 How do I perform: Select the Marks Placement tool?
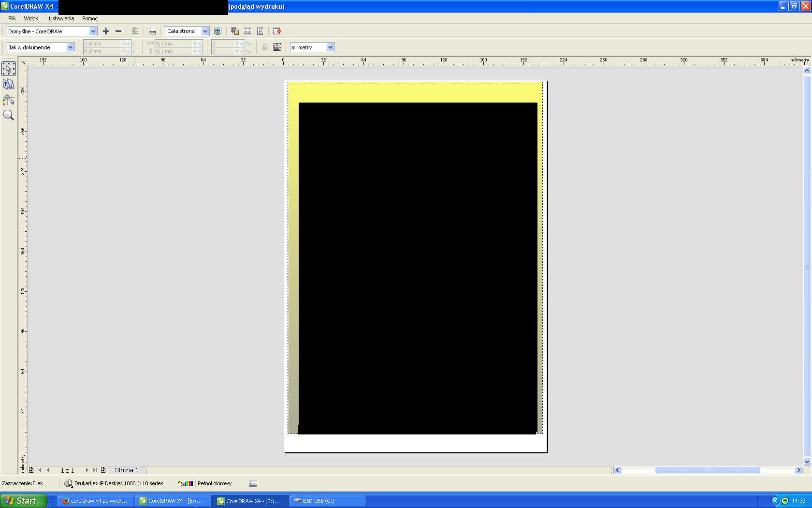(x=9, y=100)
